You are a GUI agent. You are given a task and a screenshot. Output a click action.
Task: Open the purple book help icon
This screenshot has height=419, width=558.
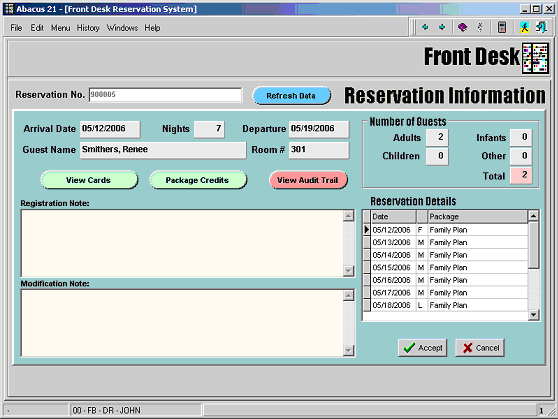point(462,27)
